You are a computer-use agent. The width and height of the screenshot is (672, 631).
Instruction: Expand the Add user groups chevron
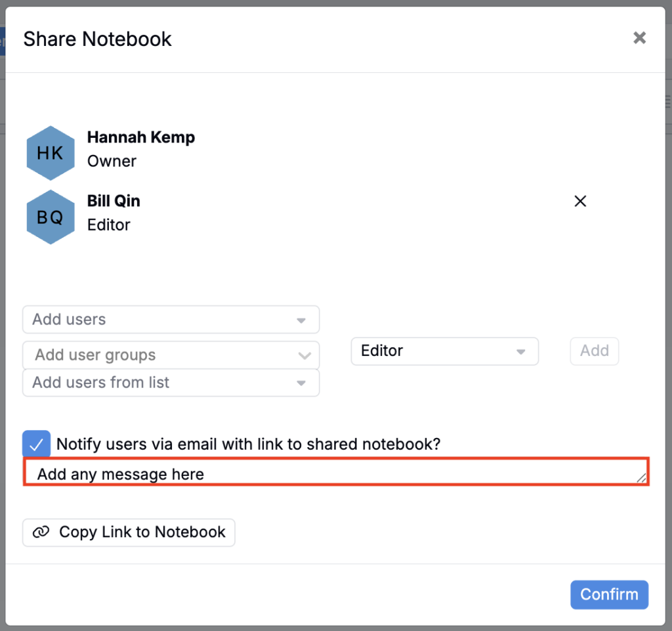[304, 356]
